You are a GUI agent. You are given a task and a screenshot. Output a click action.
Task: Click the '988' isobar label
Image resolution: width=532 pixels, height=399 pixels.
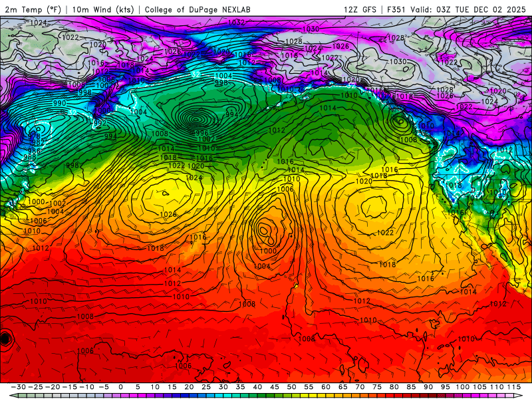point(30,157)
